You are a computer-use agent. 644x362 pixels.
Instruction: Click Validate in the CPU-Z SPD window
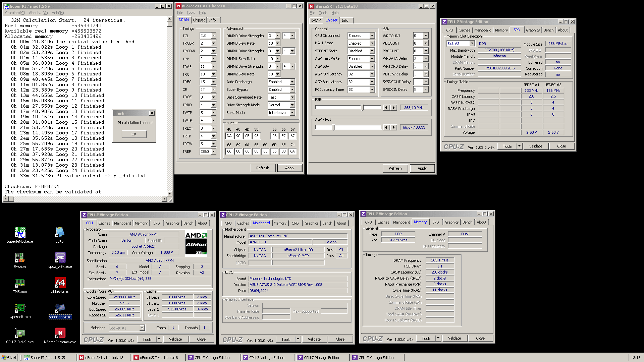[x=536, y=146]
